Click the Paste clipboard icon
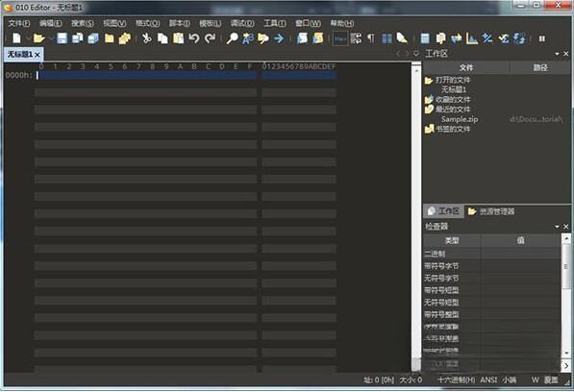Viewport: 574px width, 392px height. 178,38
